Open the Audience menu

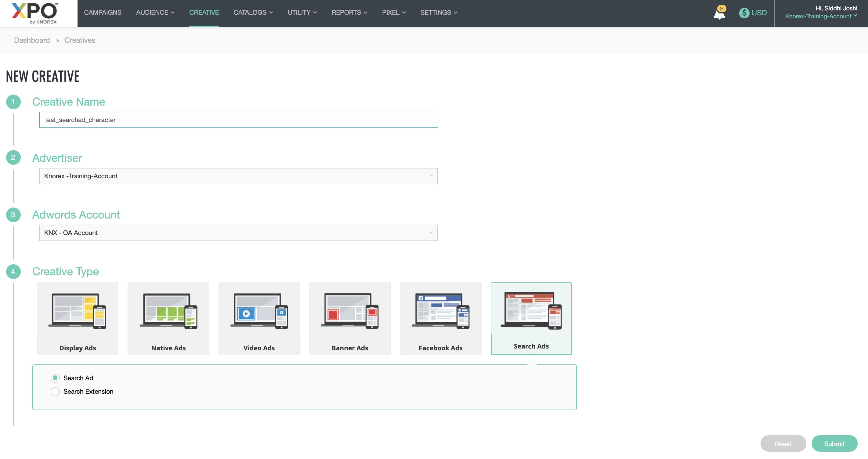(155, 13)
